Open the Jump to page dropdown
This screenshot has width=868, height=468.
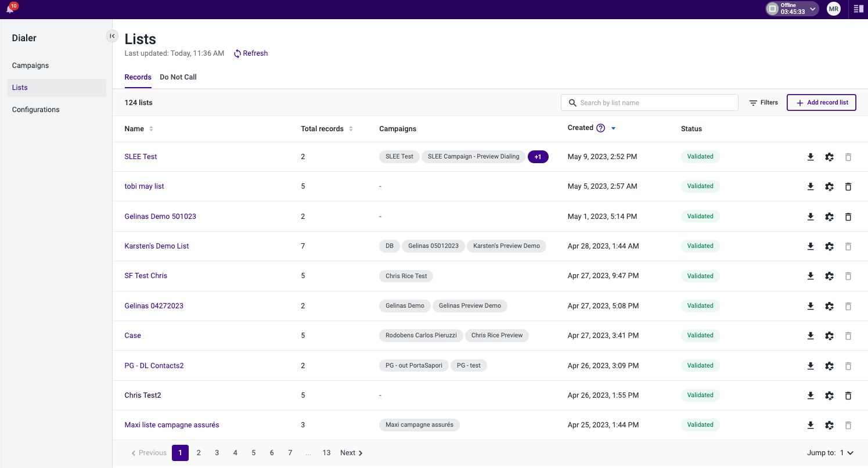846,453
